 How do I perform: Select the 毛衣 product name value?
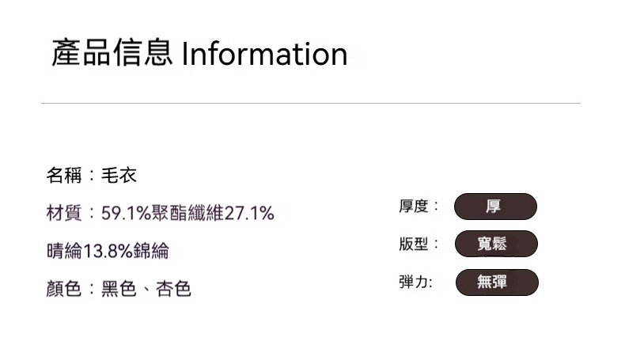pyautogui.click(x=119, y=175)
